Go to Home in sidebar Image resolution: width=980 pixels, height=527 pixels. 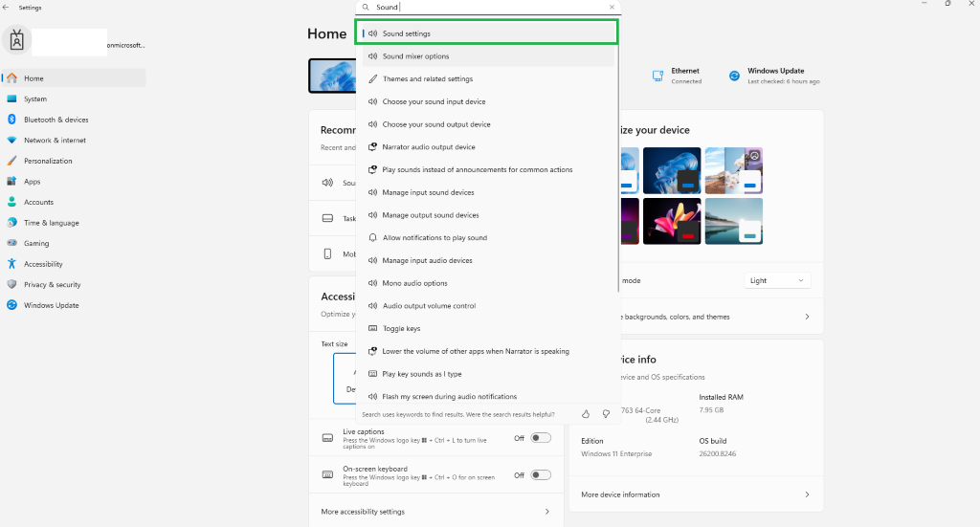[x=74, y=78]
